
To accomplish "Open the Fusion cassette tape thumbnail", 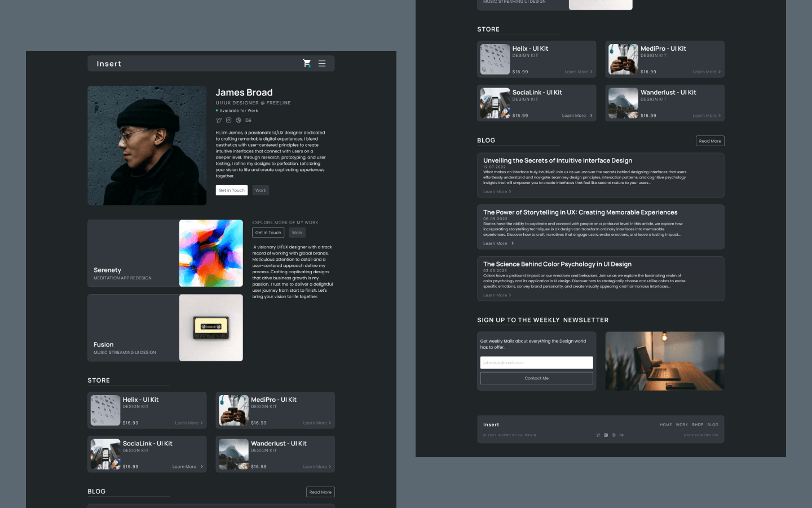I will pos(211,327).
